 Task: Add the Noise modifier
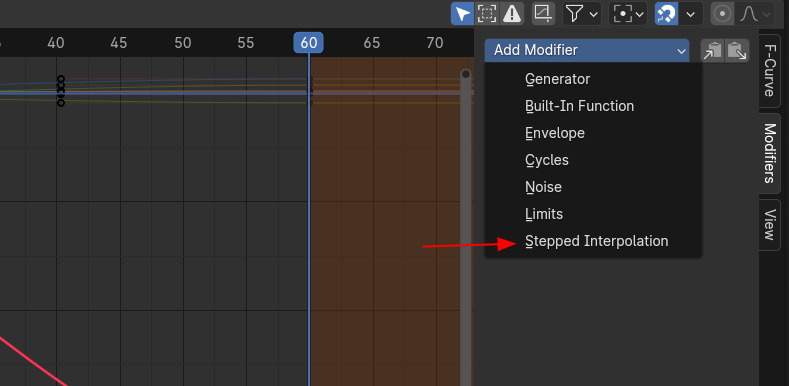click(593, 187)
